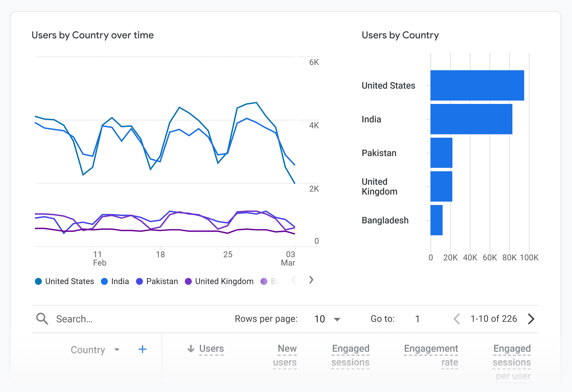572x392 pixels.
Task: Click the descending sort arrow beside Users
Action: (191, 349)
